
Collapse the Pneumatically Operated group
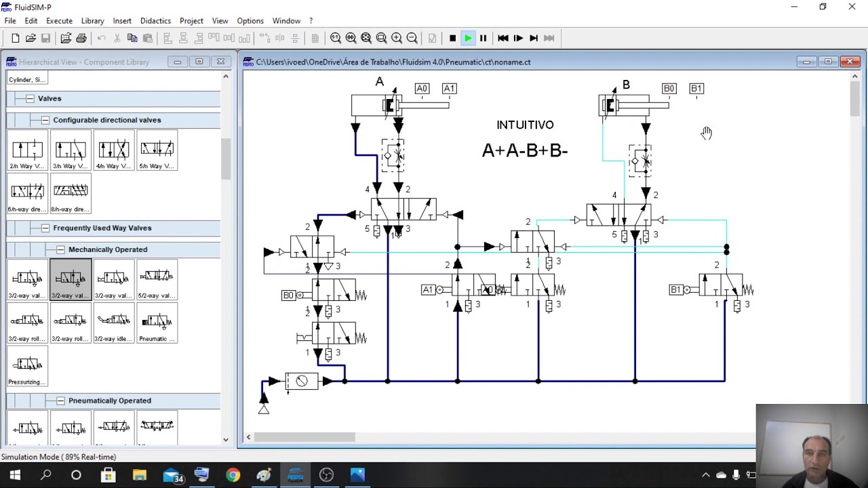[60, 401]
